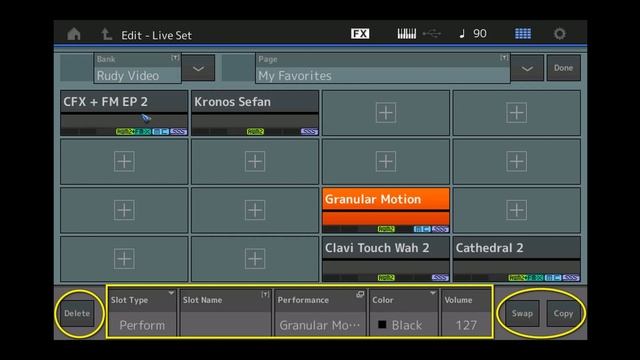Edit the Bank name Rudy Video
The width and height of the screenshot is (640, 360).
point(137,68)
